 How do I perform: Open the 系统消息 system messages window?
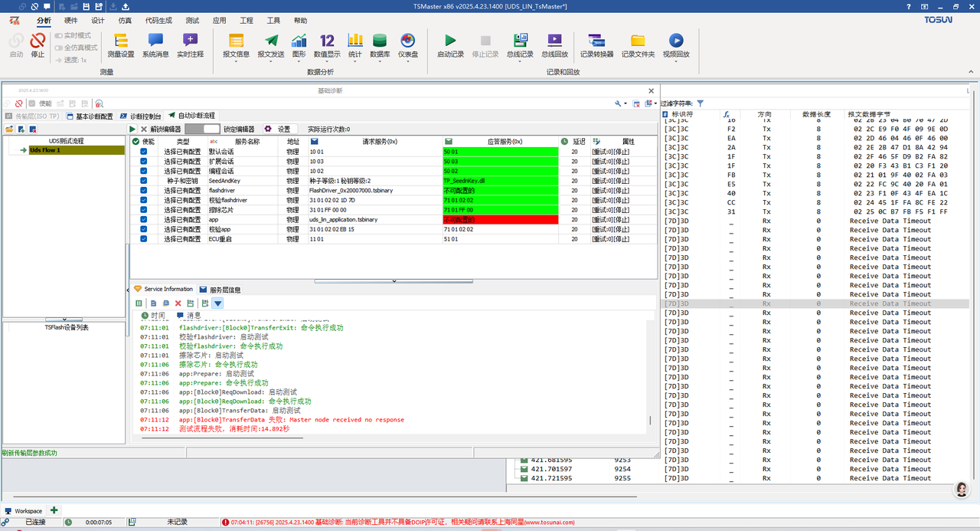click(x=155, y=45)
